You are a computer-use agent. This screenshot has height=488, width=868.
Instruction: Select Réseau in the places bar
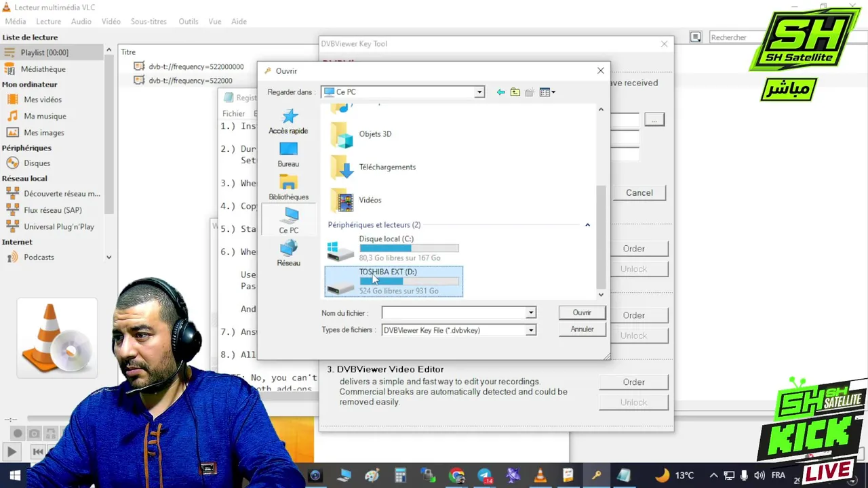click(x=288, y=253)
